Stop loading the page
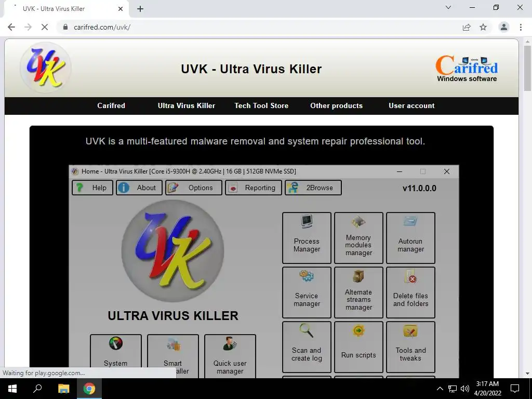Screen dimensions: 532x399 45,27
